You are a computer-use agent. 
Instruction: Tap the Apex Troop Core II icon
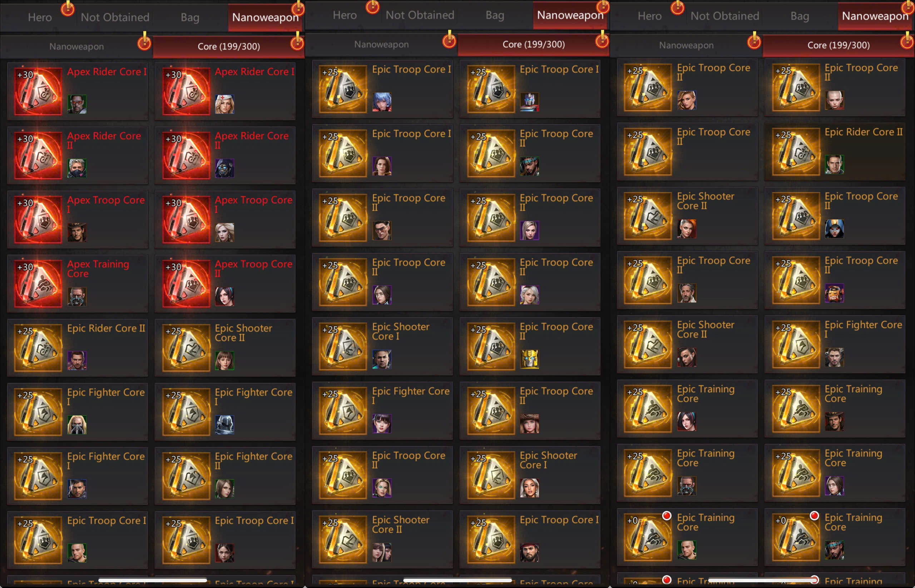point(186,283)
